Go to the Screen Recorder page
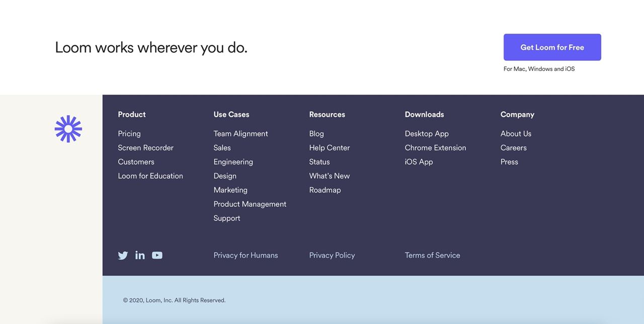Screen dimensions: 644x324 coord(145,147)
